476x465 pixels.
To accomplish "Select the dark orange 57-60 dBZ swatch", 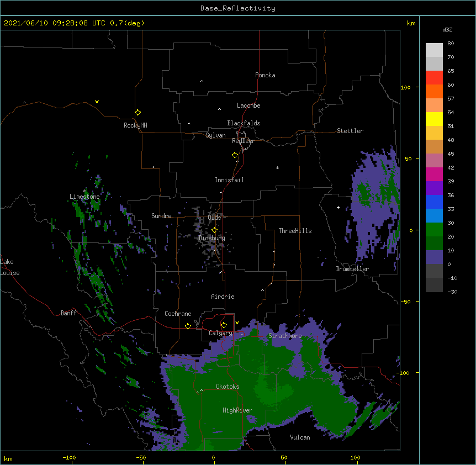I will pos(434,91).
